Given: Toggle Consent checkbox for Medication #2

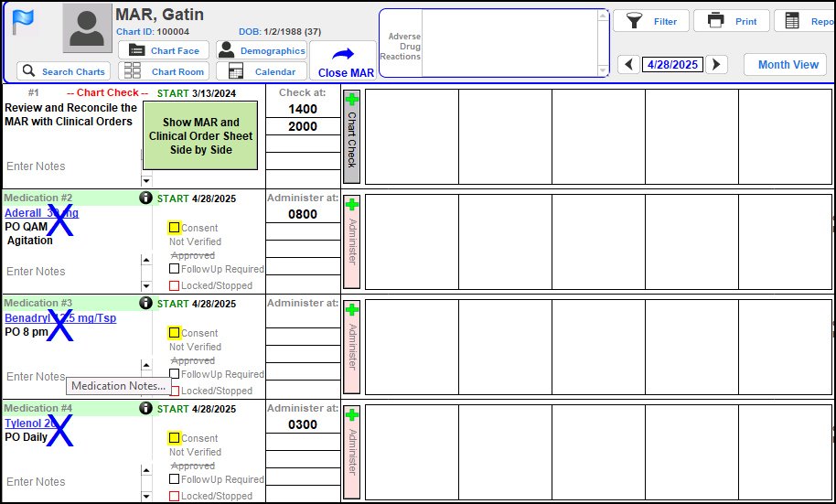Looking at the screenshot, I should 174,228.
